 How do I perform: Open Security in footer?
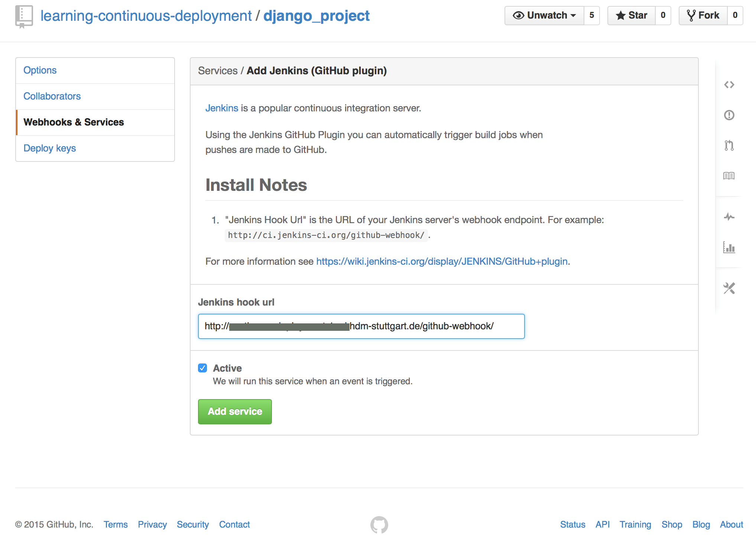click(x=193, y=525)
